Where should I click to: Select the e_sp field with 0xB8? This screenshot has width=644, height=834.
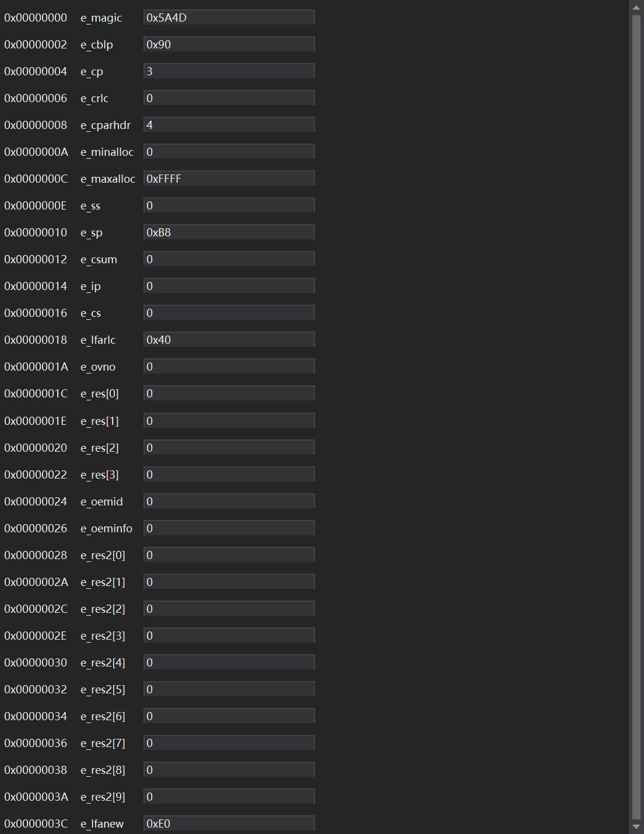point(229,232)
